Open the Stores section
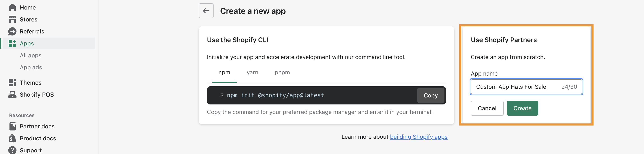This screenshot has height=154, width=644. (x=28, y=20)
